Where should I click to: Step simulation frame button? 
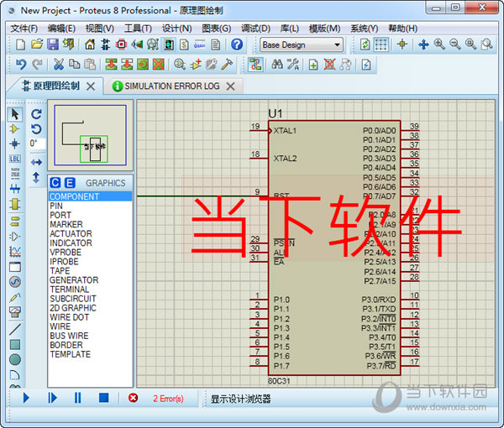(x=52, y=398)
